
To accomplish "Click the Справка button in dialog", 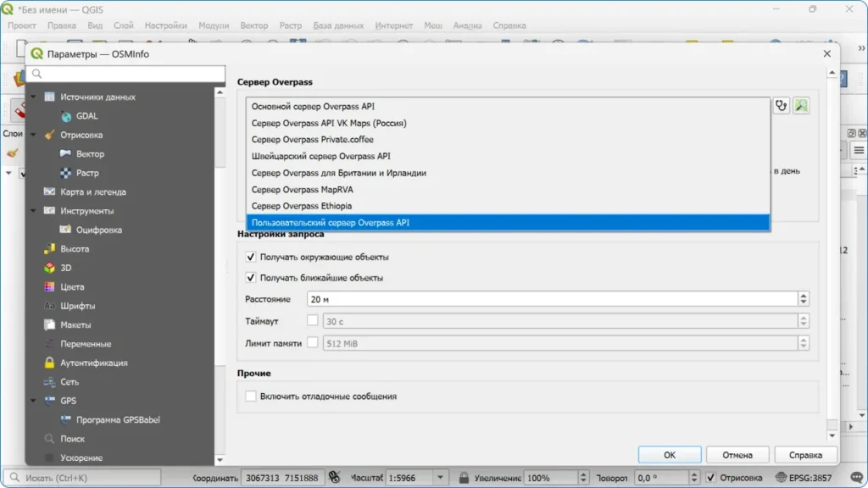I will pyautogui.click(x=805, y=455).
